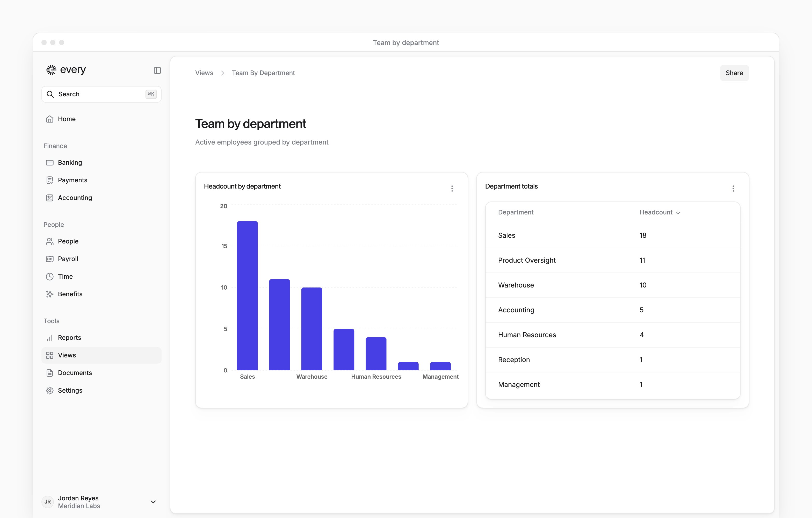Click the Accounting row in Department totals

[x=613, y=310]
